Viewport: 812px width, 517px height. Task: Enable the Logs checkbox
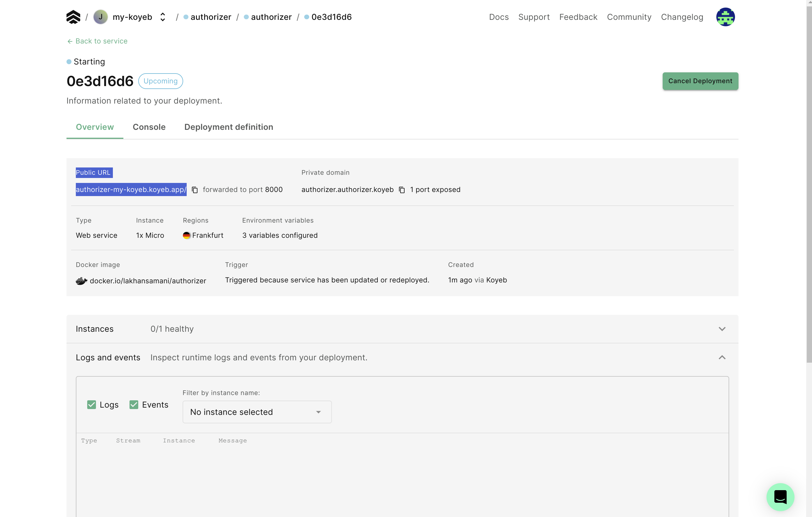91,404
